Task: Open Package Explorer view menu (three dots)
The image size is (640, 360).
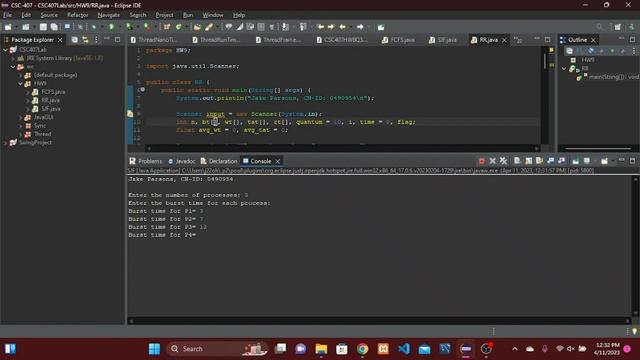Action: [x=96, y=40]
